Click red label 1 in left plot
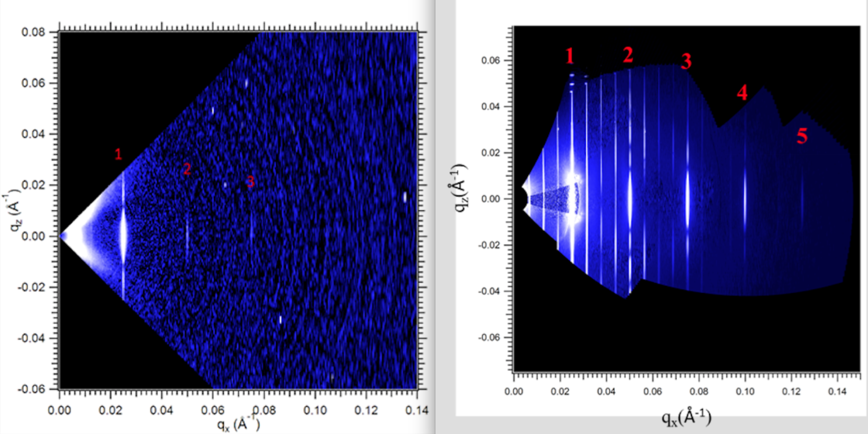 coord(118,155)
